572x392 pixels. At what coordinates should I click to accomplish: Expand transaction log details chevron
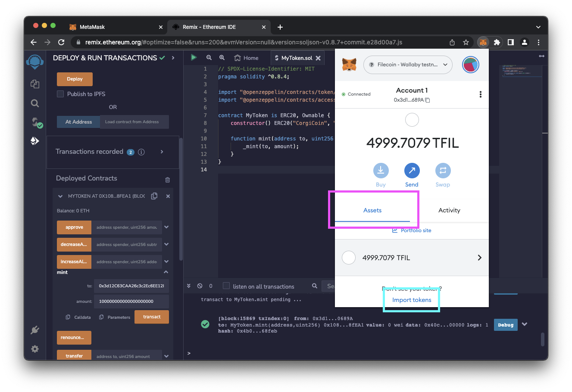525,324
